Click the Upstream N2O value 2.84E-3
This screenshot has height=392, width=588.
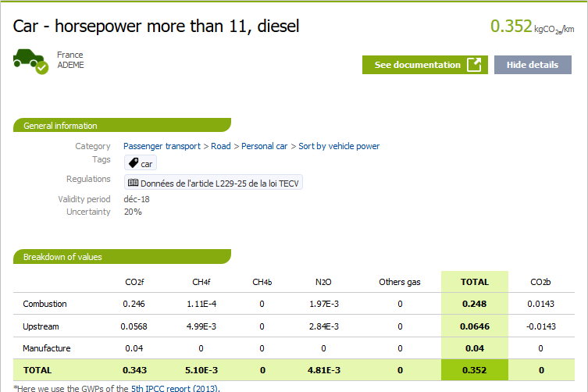(323, 326)
